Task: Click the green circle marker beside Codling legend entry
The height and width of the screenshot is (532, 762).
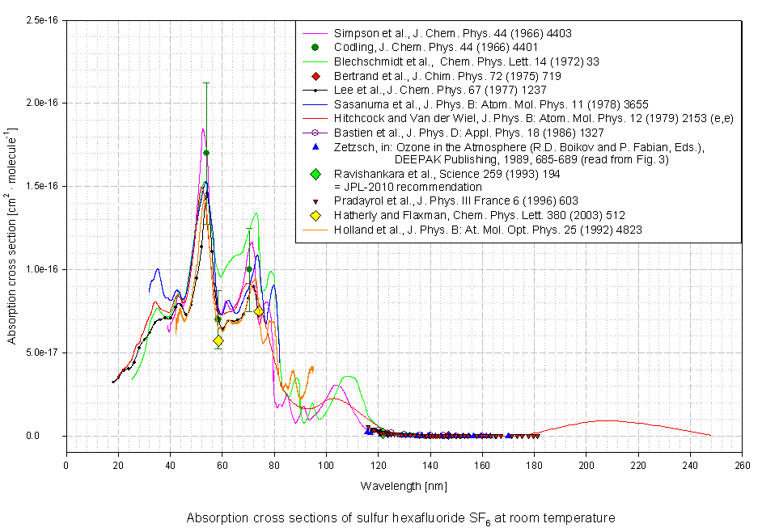Action: [315, 47]
